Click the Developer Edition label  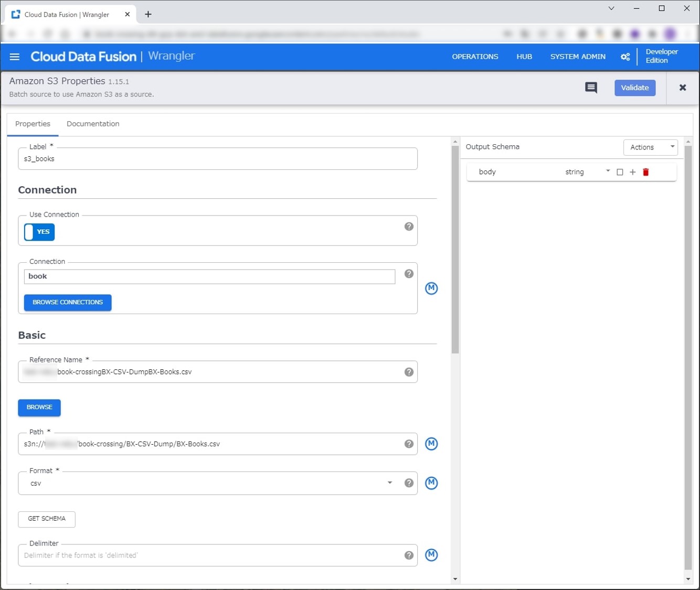[661, 56]
